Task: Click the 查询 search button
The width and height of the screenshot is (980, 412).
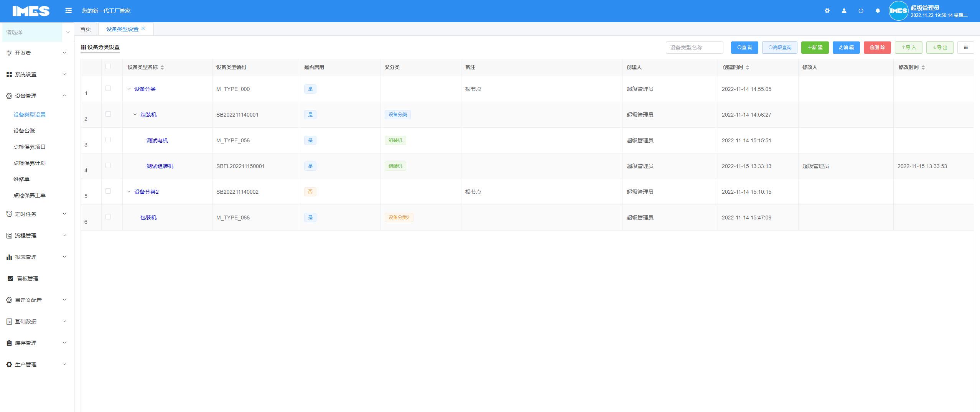Action: tap(744, 48)
